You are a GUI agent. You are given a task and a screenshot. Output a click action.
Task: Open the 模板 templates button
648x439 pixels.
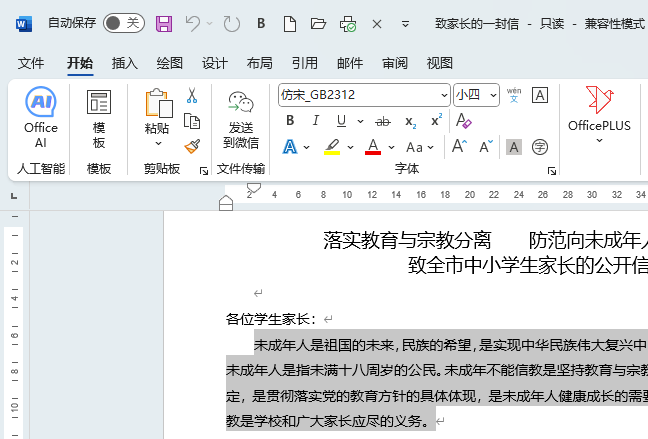[99, 119]
